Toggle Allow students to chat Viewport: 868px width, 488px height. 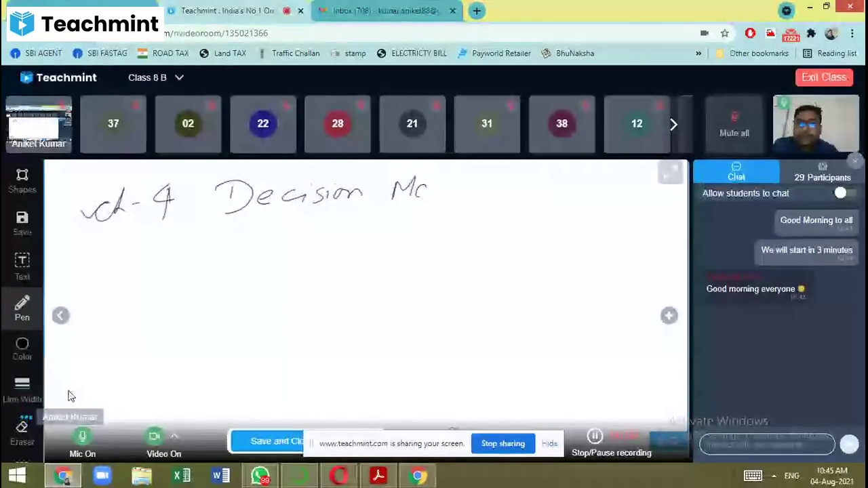pos(845,193)
